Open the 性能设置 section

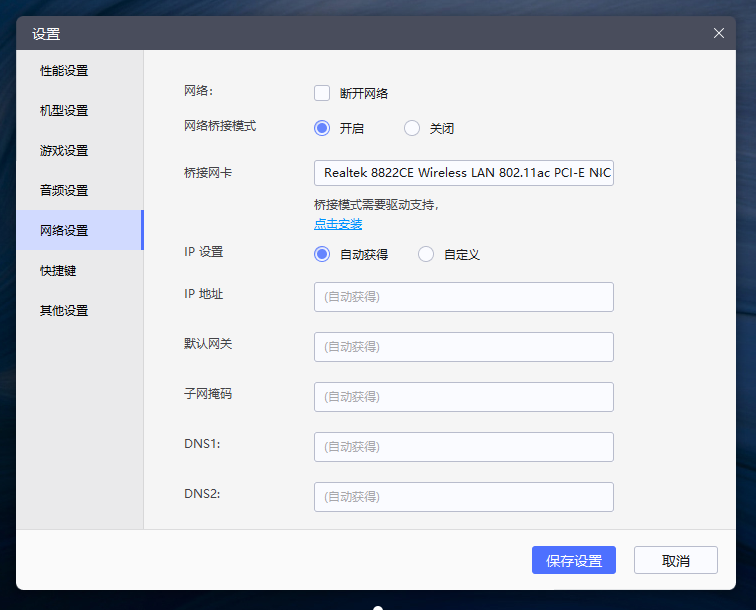coord(80,70)
